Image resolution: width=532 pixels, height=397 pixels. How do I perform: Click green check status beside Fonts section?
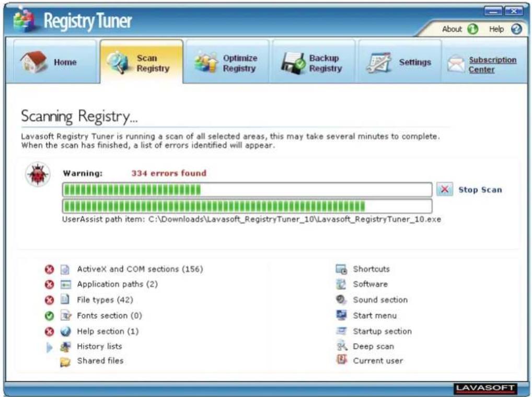(49, 316)
